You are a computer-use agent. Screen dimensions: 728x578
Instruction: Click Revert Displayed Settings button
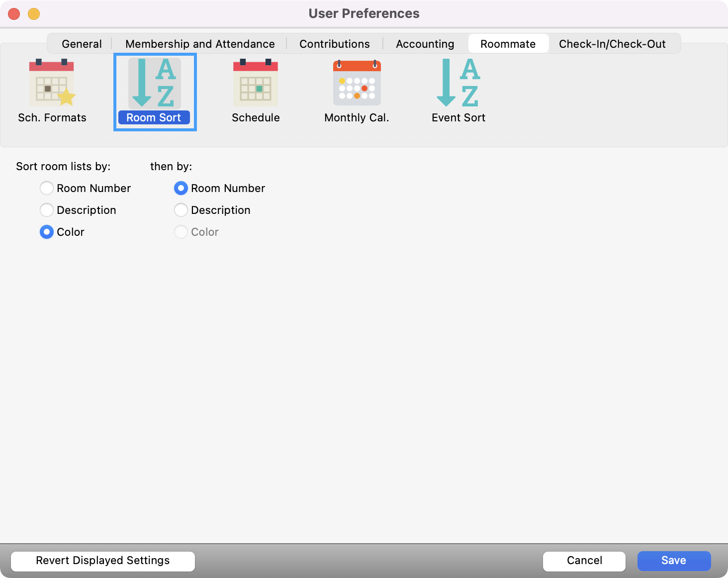click(103, 561)
